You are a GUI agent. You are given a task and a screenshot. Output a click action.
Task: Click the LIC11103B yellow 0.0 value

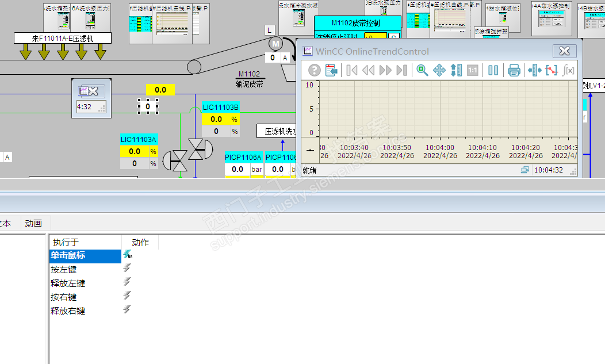tap(216, 119)
